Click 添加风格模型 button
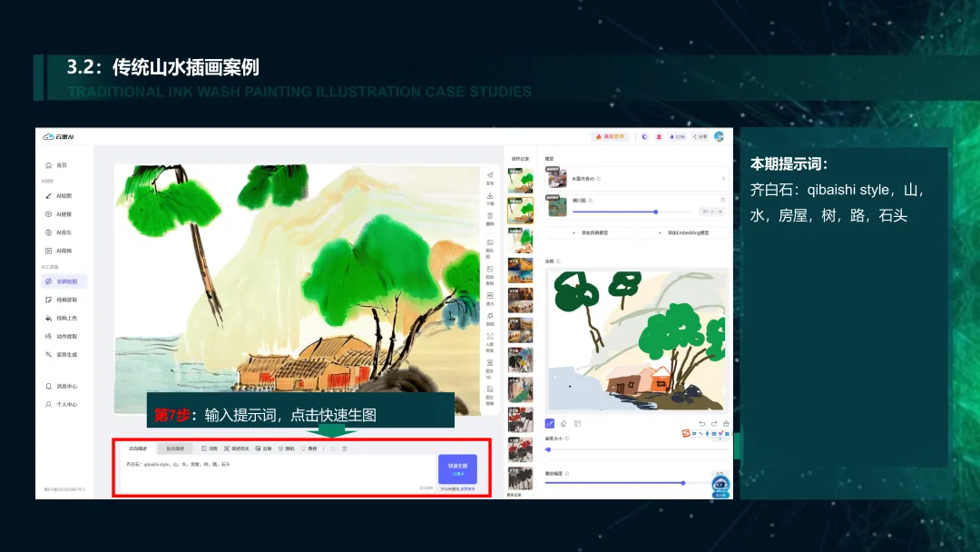 [x=591, y=233]
